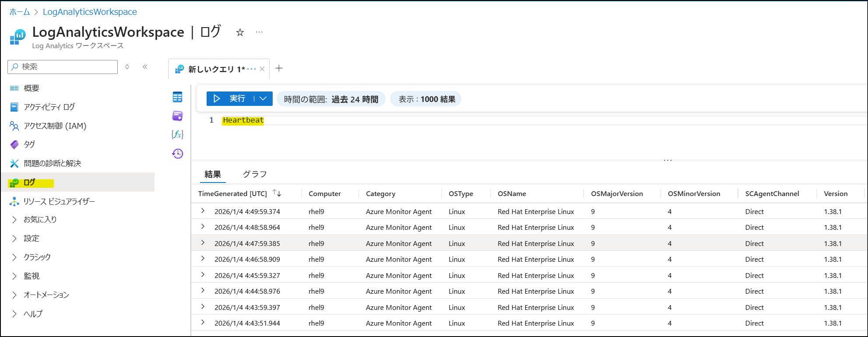Open the more options ellipsis beside the title

click(x=259, y=32)
